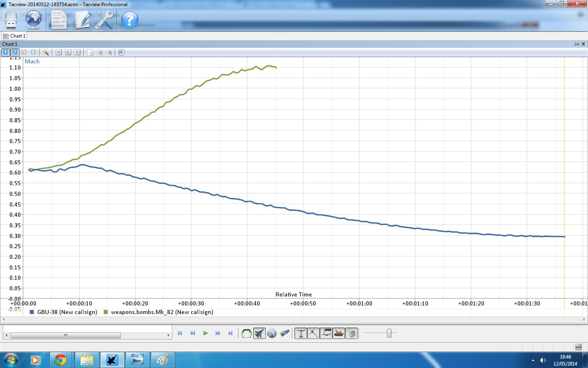Screen dimensions: 588x368
Task: Open the flight report document icon
Action: click(x=59, y=20)
